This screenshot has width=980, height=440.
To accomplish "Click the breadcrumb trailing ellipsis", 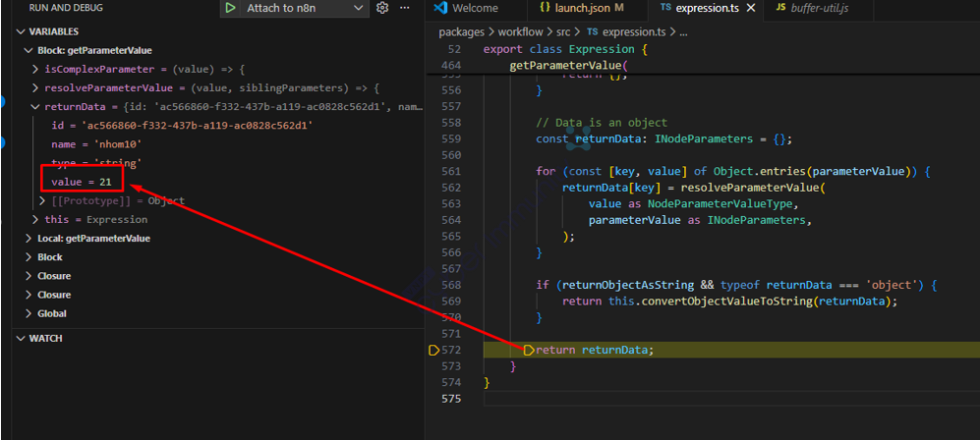I will 683,32.
